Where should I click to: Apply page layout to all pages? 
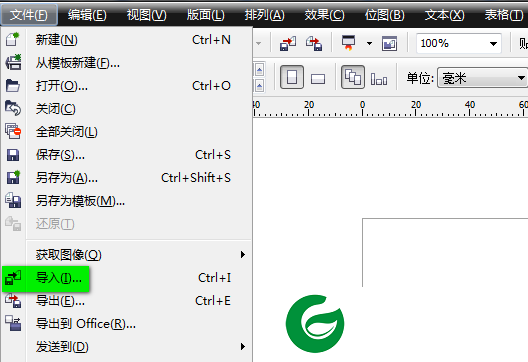(353, 77)
